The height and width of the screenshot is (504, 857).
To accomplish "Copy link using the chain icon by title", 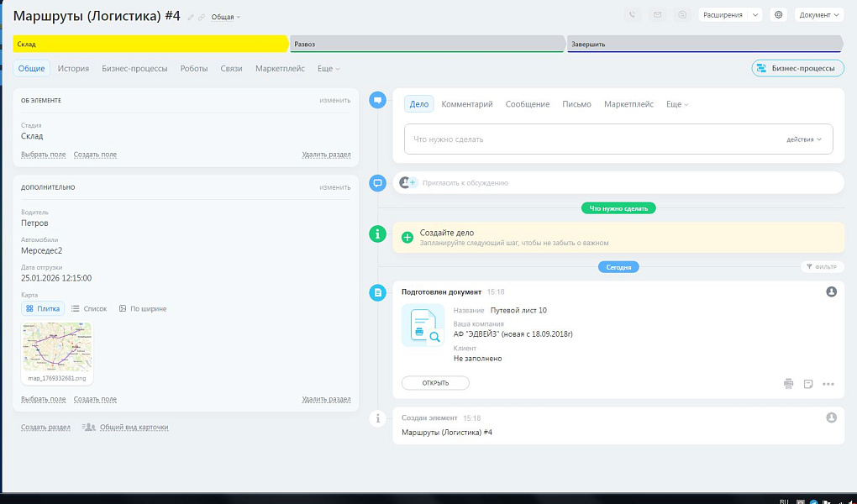I will [x=202, y=17].
